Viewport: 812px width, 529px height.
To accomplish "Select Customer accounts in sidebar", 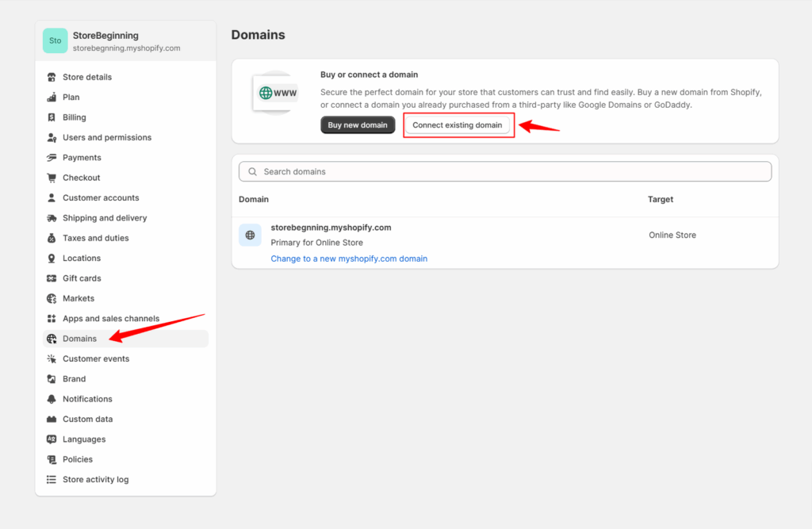I will pos(101,198).
